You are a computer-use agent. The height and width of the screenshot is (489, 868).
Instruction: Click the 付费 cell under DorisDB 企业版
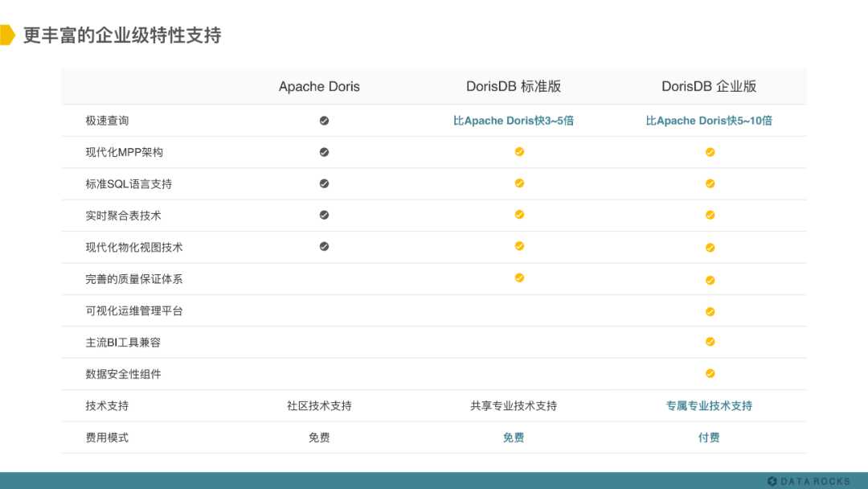[709, 438]
